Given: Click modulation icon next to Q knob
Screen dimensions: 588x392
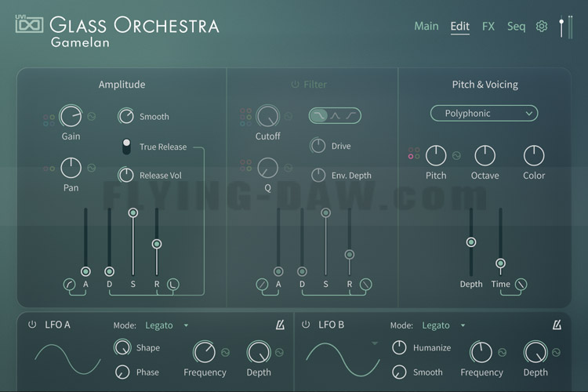Looking at the screenshot, I should click(288, 168).
